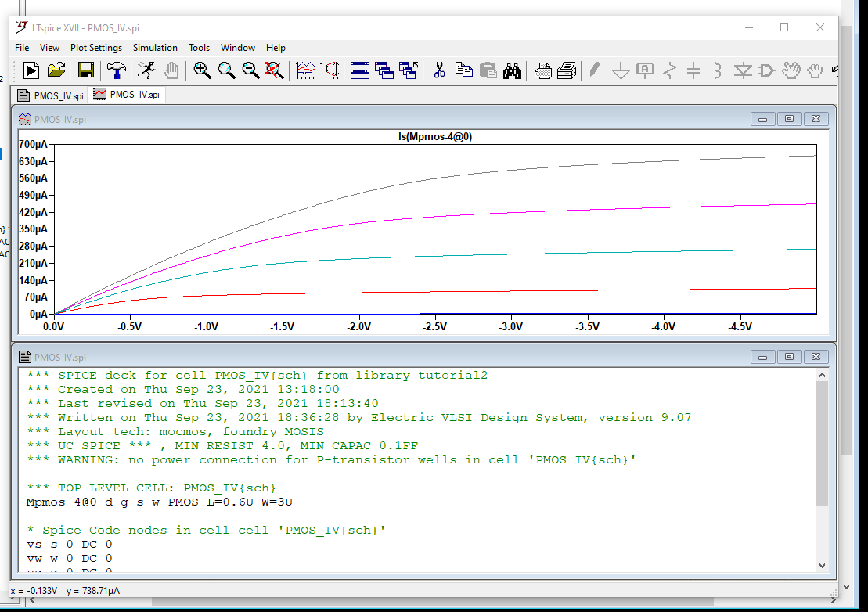Viewport: 868px width, 612px height.
Task: Close the netlist text subwindow
Action: (x=816, y=357)
